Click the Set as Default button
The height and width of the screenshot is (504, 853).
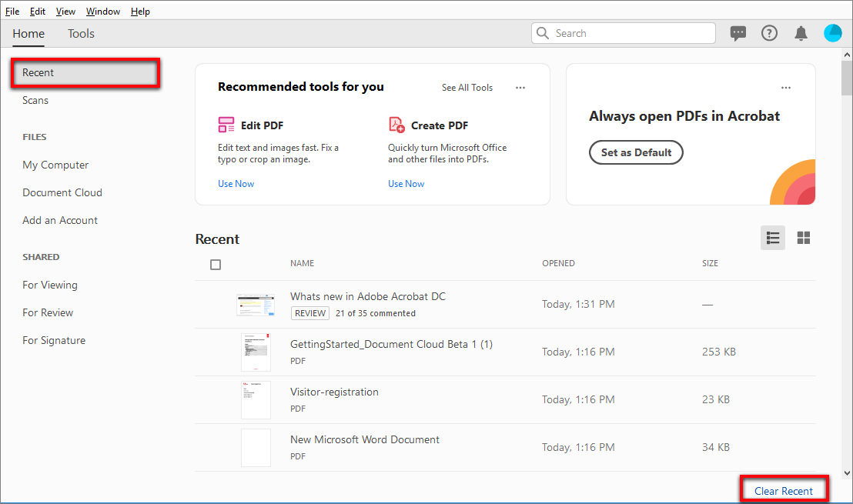coord(636,152)
